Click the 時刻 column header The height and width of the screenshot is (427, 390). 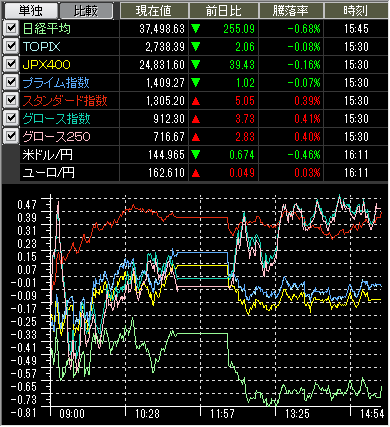(356, 11)
